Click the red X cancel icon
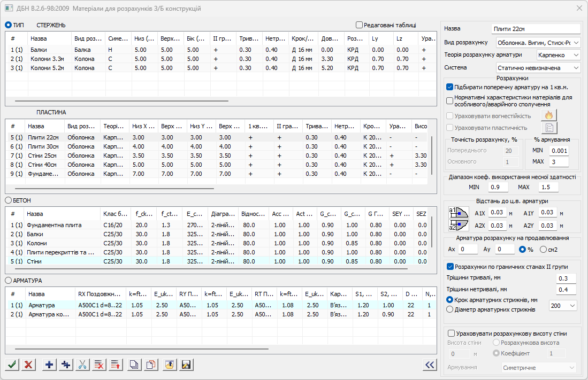Image resolution: width=588 pixels, height=380 pixels. 29,365
